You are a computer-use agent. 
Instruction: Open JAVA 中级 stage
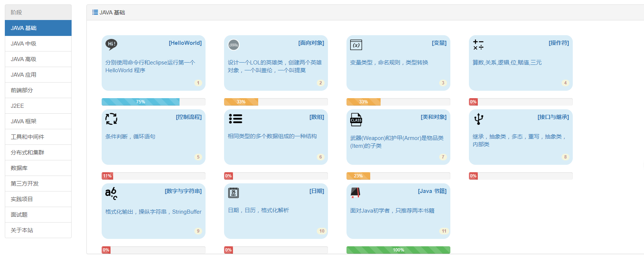tap(38, 44)
